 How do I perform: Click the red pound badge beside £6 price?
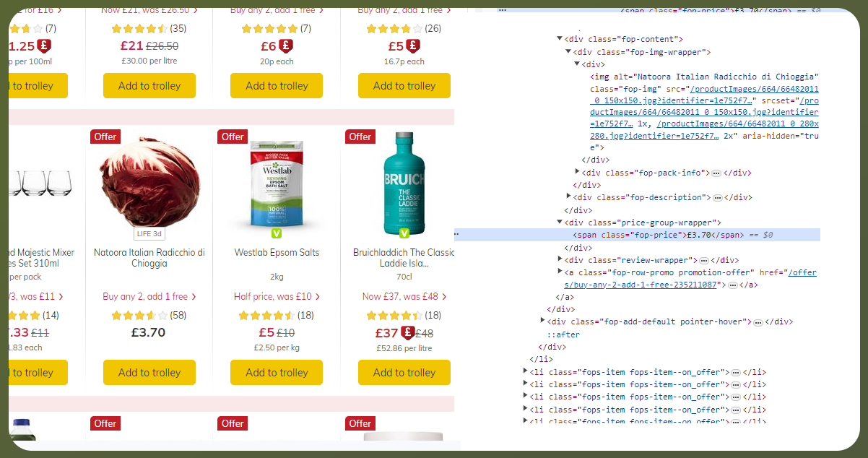pos(285,46)
